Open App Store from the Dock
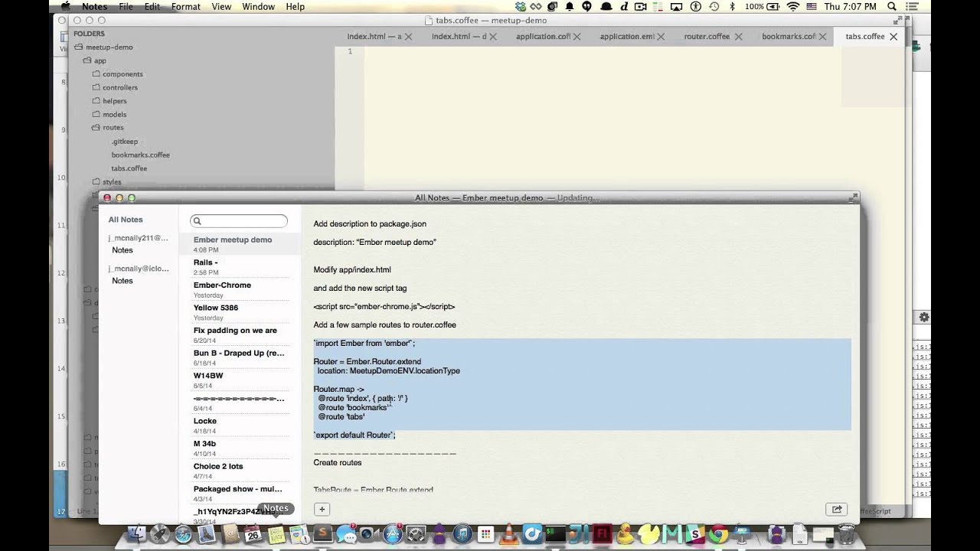The height and width of the screenshot is (551, 980). pos(392,533)
